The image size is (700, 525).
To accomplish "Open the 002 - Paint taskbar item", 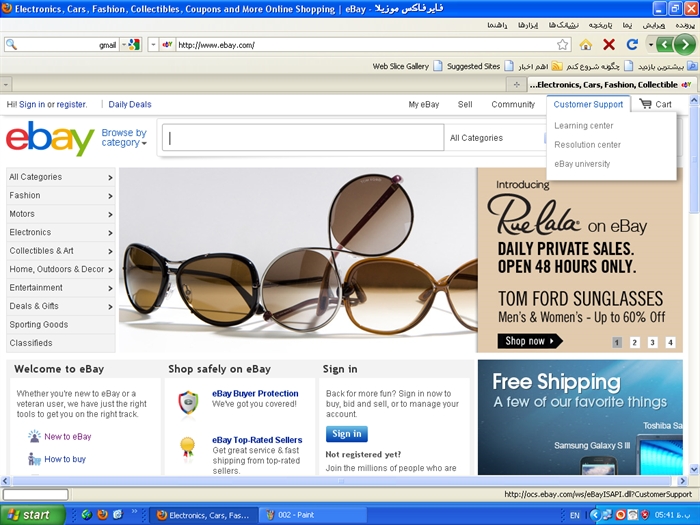I will click(314, 515).
